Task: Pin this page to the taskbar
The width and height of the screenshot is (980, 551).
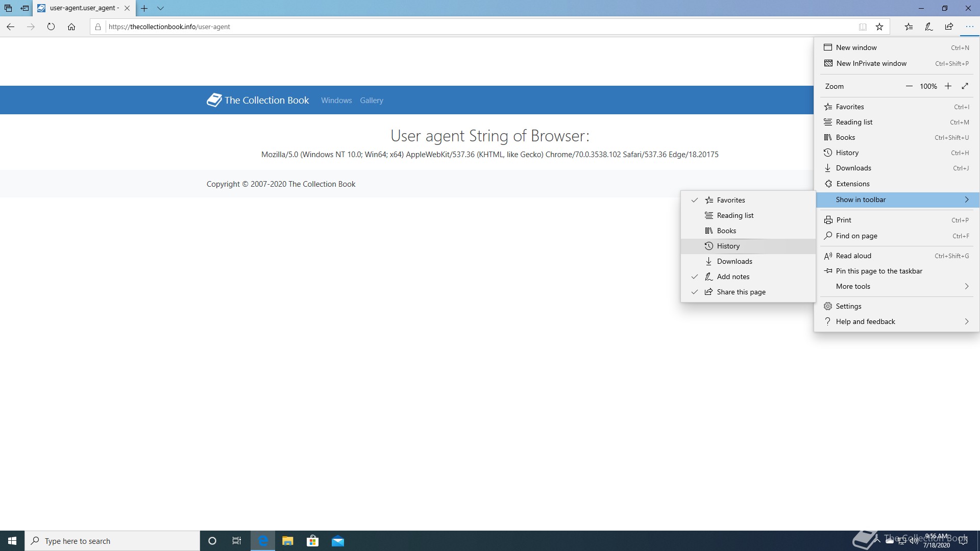Action: [897, 271]
